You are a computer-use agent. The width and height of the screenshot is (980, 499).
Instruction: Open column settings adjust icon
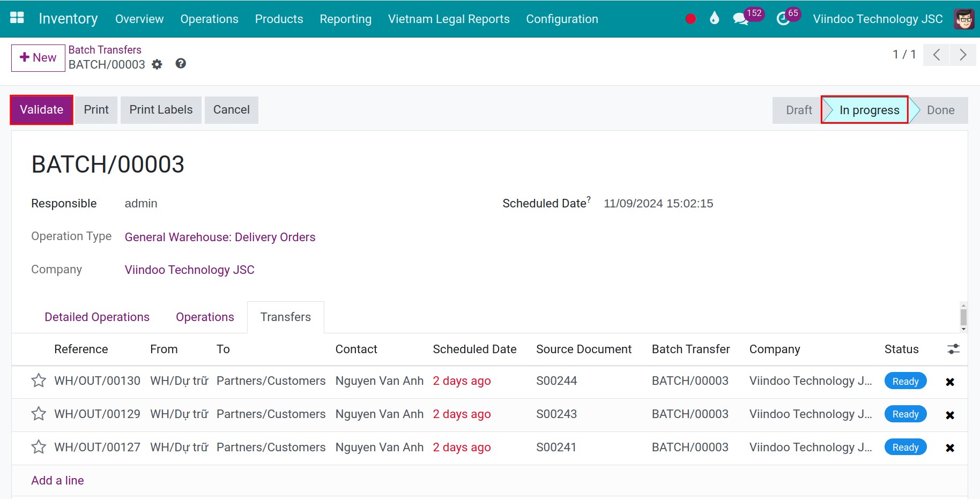coord(953,349)
